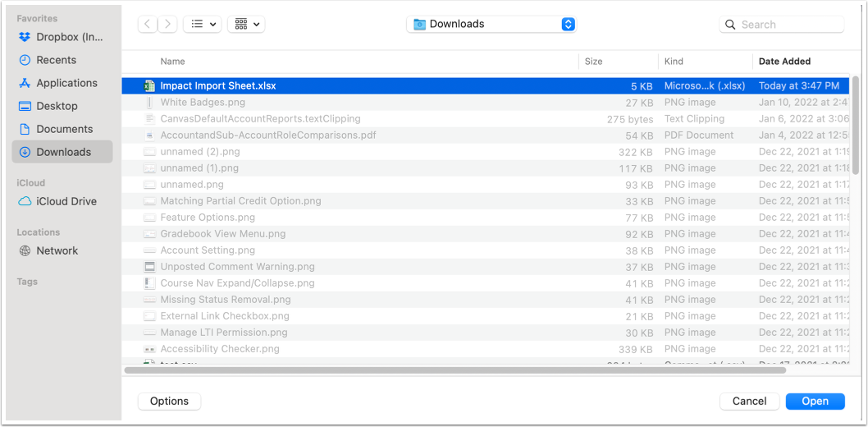Image resolution: width=868 pixels, height=427 pixels.
Task: Click the Open button
Action: pyautogui.click(x=815, y=402)
